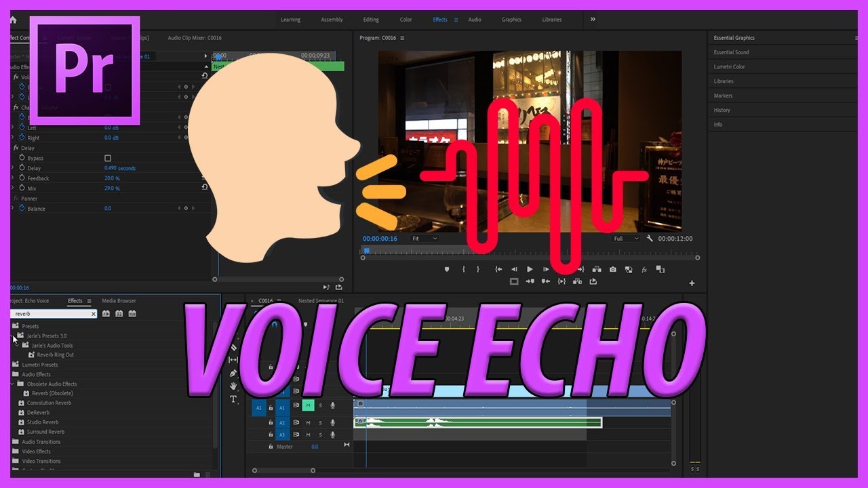The image size is (868, 488).
Task: Click the Program monitor playback seek bar
Action: tap(475, 251)
